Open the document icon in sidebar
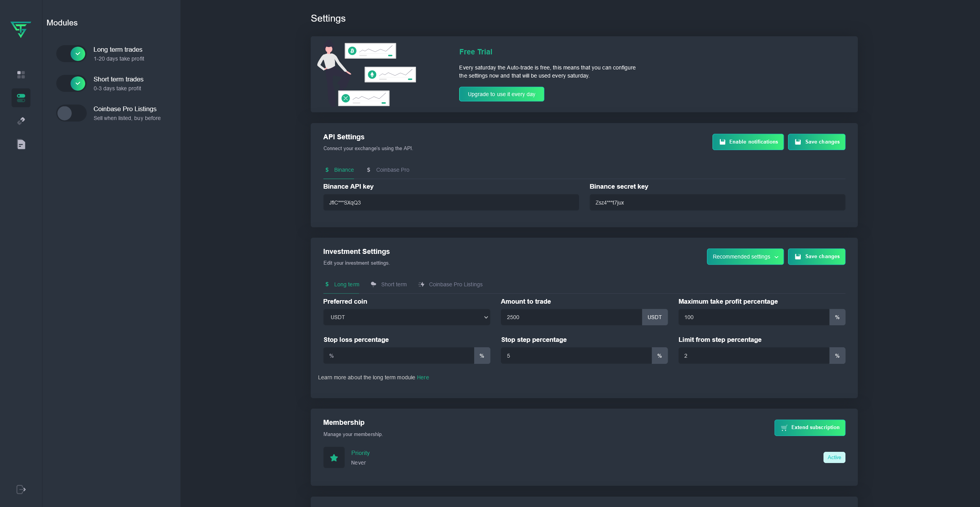The width and height of the screenshot is (980, 507). click(x=21, y=144)
